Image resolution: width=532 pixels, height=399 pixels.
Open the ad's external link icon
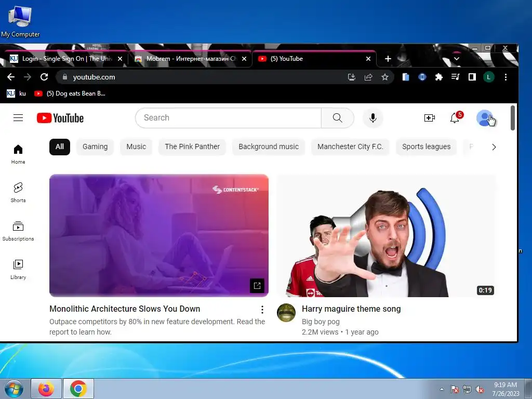click(257, 286)
